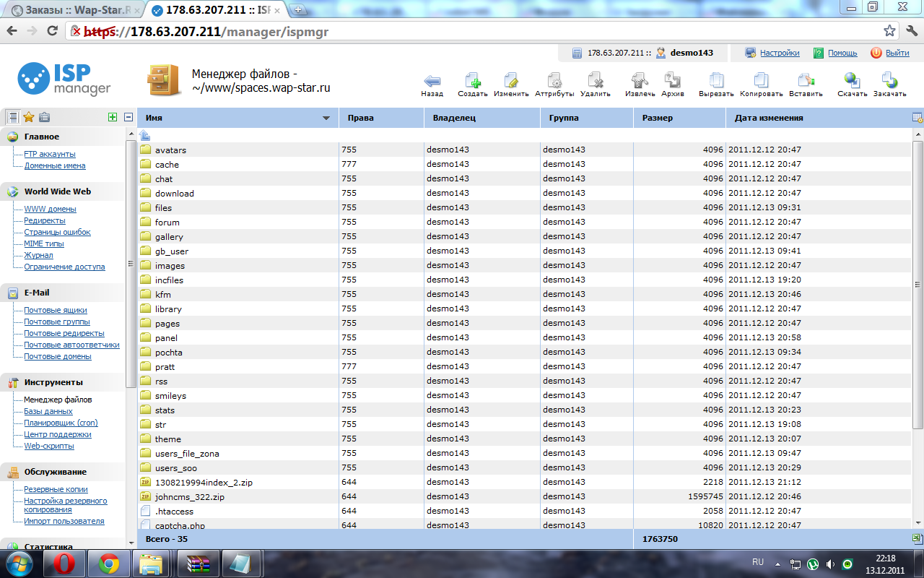This screenshot has height=578, width=924.
Task: Open the FTP аккаунты link
Action: 49,154
